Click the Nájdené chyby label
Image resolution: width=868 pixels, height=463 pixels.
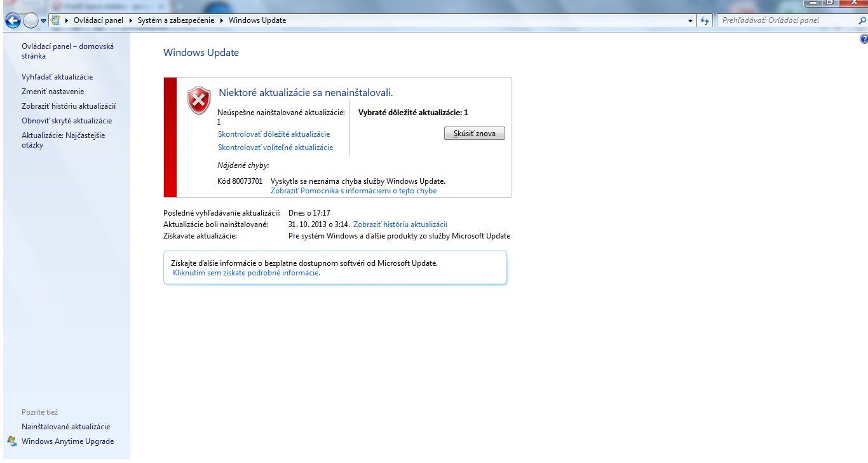[x=243, y=165]
